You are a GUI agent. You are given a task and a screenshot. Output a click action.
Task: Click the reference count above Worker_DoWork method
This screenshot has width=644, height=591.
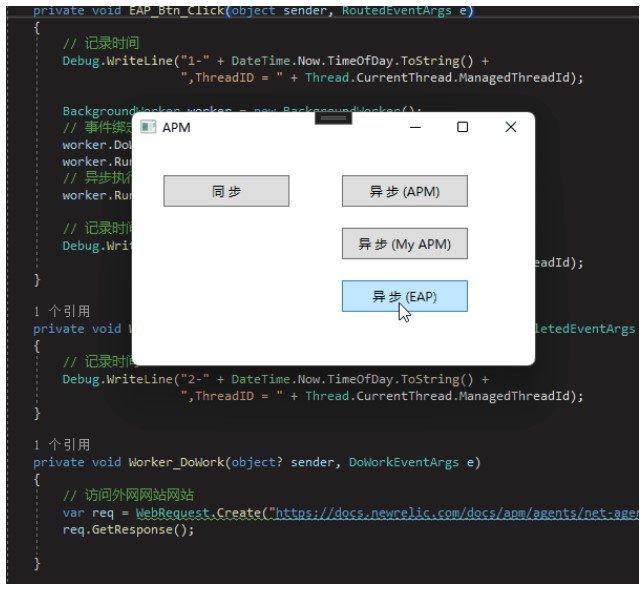[x=62, y=445]
